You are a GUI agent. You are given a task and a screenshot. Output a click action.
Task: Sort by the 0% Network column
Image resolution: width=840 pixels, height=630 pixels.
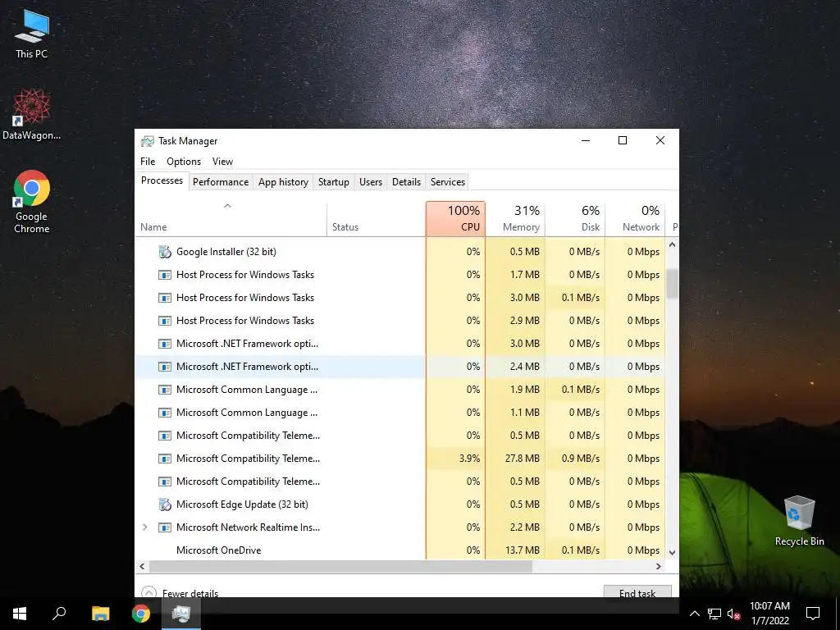[x=635, y=219]
